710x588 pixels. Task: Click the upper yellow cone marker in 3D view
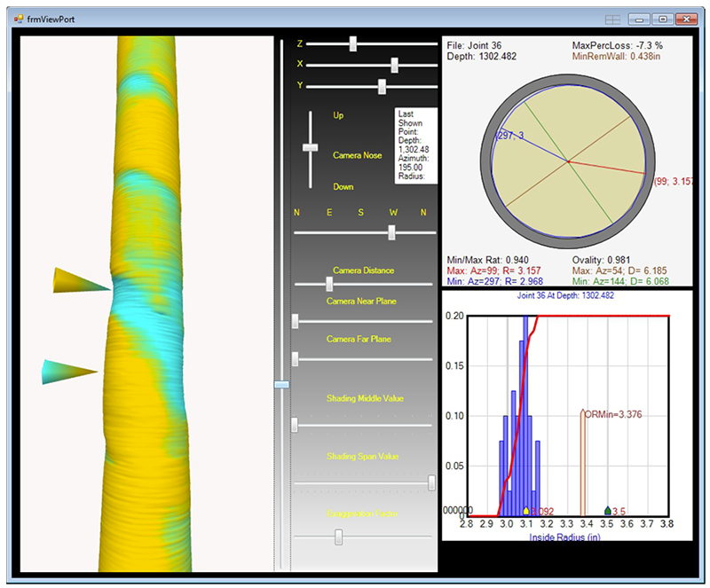[81, 280]
